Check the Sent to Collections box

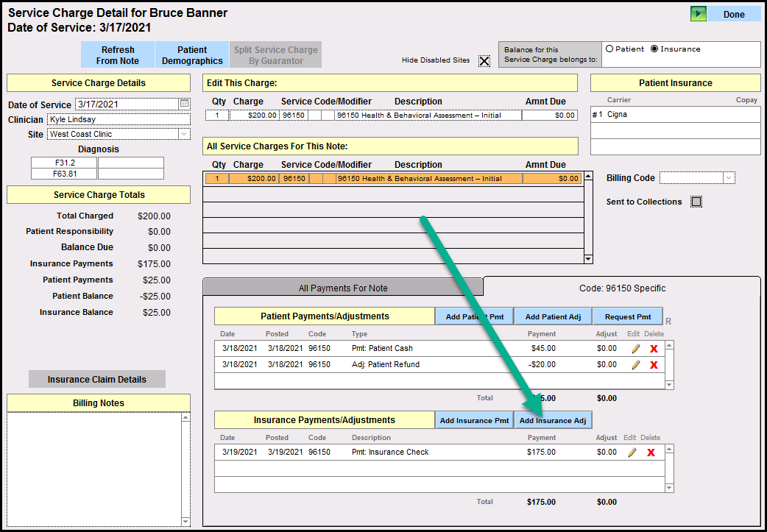tap(696, 202)
